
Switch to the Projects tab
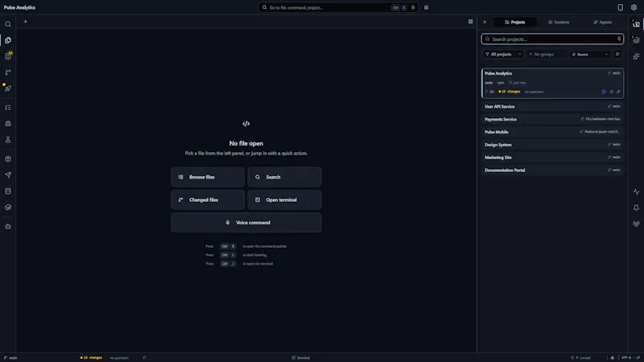tap(514, 23)
